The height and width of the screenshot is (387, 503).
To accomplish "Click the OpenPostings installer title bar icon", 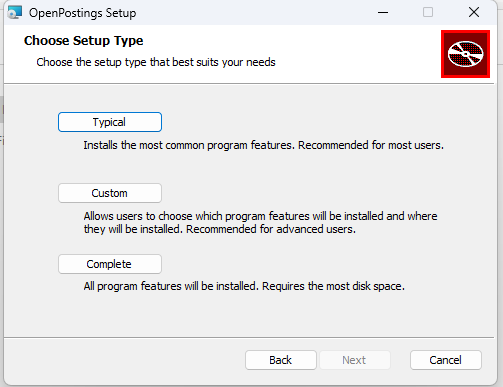I will 15,13.
